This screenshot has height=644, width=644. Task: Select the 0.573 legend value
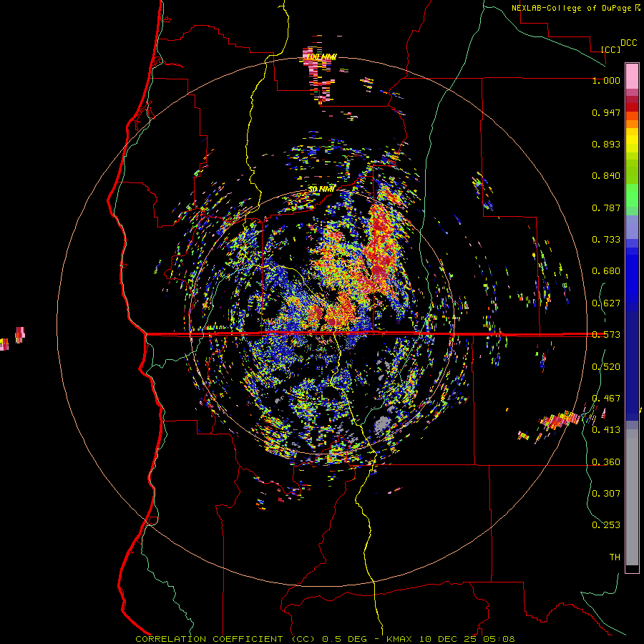click(606, 335)
